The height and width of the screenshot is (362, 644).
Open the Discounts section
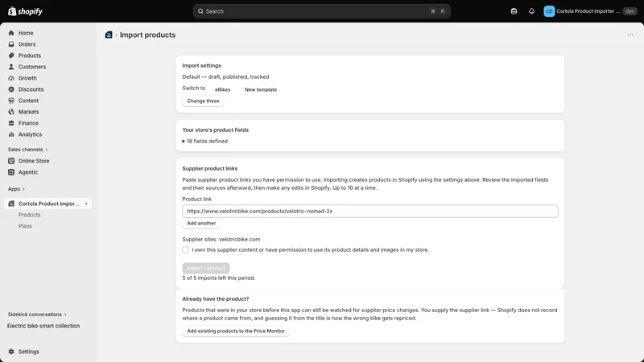point(31,89)
